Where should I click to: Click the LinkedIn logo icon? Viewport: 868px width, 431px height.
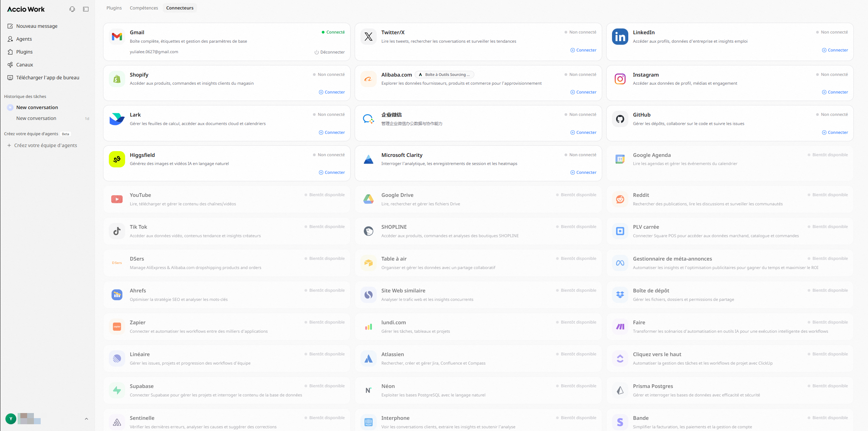(x=620, y=37)
